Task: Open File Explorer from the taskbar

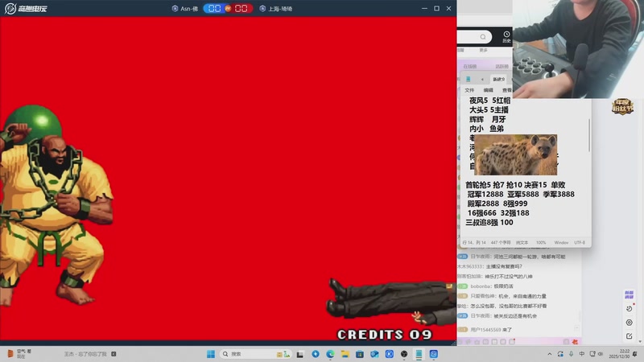Action: (345, 354)
